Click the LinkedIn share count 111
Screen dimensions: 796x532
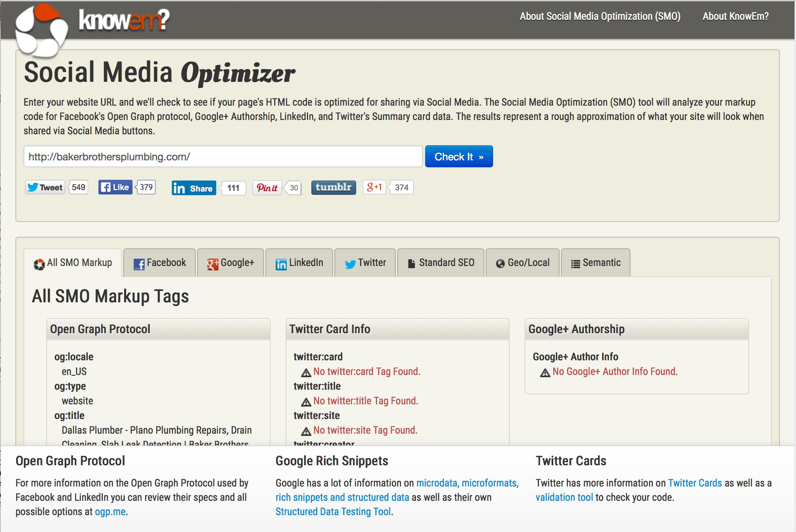pyautogui.click(x=234, y=188)
